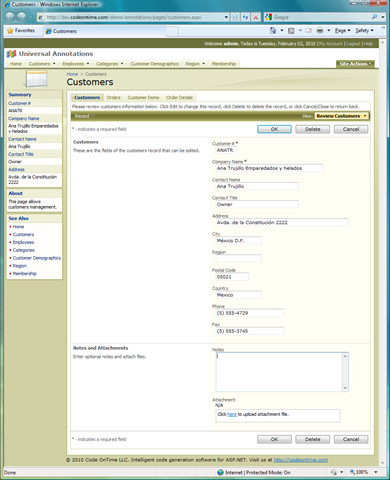Switch to the Customer Demo tab
Image resolution: width=390 pixels, height=480 pixels.
click(x=143, y=97)
